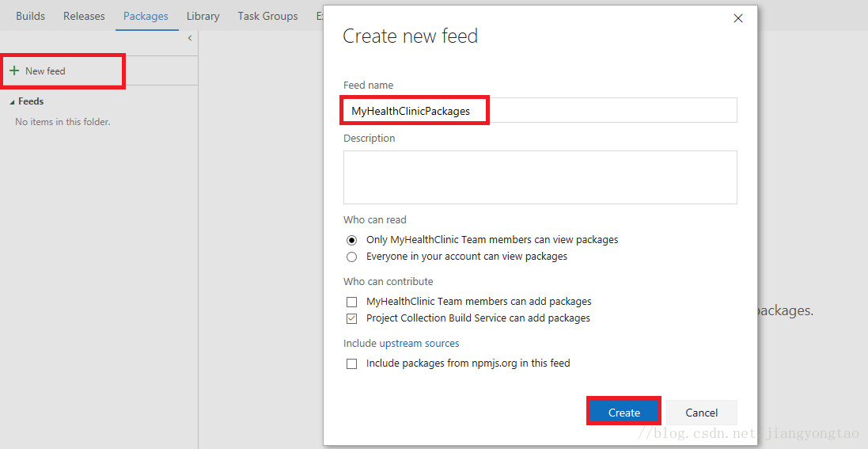This screenshot has width=868, height=449.
Task: Check Include packages from npmjs.org
Action: pyautogui.click(x=351, y=363)
